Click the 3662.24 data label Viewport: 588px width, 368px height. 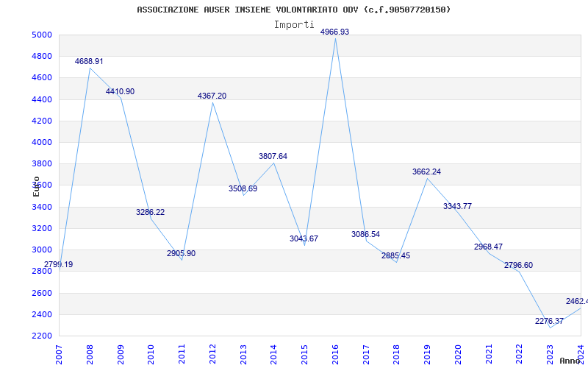click(427, 171)
